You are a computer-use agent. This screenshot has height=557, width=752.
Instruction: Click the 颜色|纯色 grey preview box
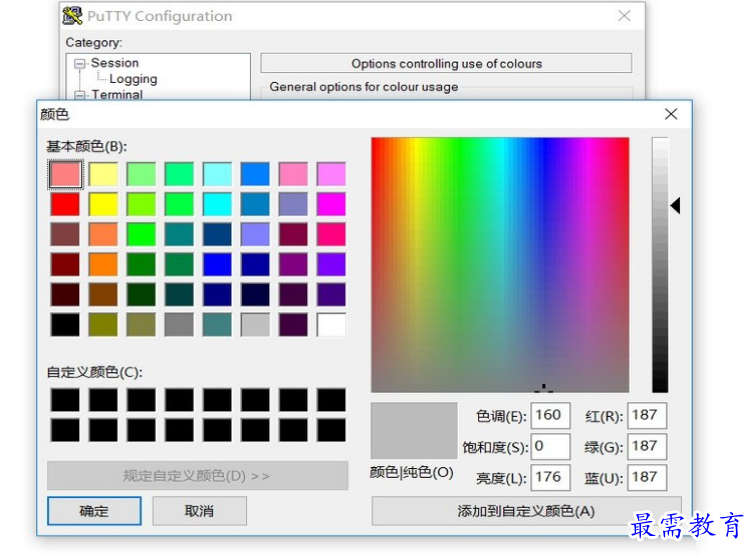[414, 431]
